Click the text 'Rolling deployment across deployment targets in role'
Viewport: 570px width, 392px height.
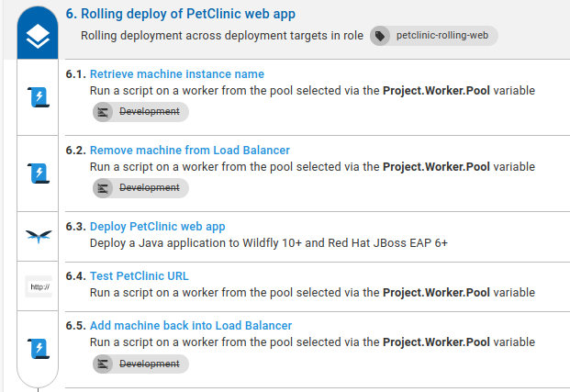click(222, 36)
